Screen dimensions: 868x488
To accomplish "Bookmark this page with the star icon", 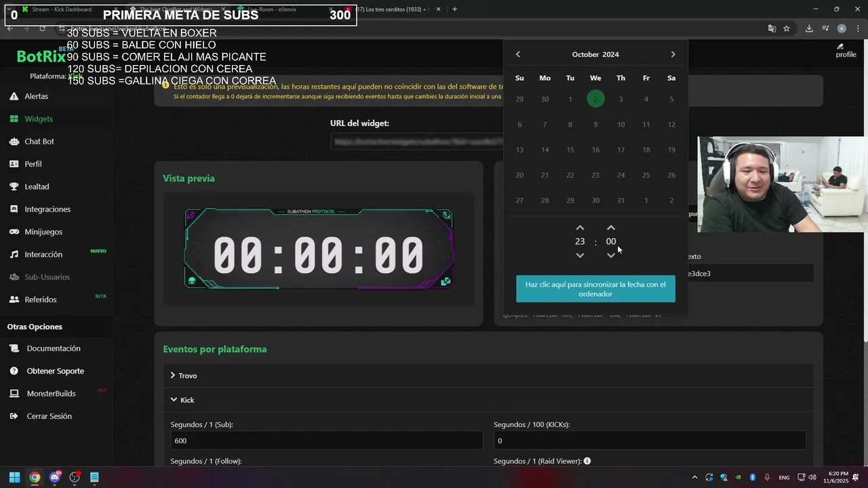I will pos(787,28).
